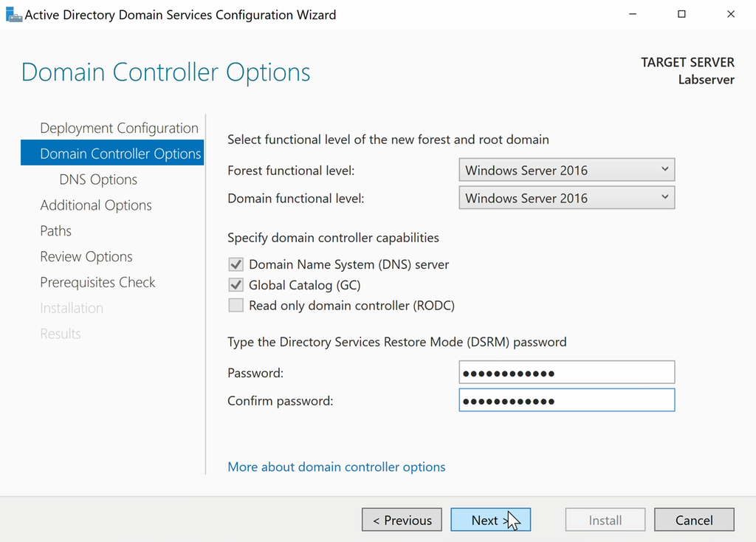Open Review Options step
Viewport: 756px width, 542px height.
point(86,256)
